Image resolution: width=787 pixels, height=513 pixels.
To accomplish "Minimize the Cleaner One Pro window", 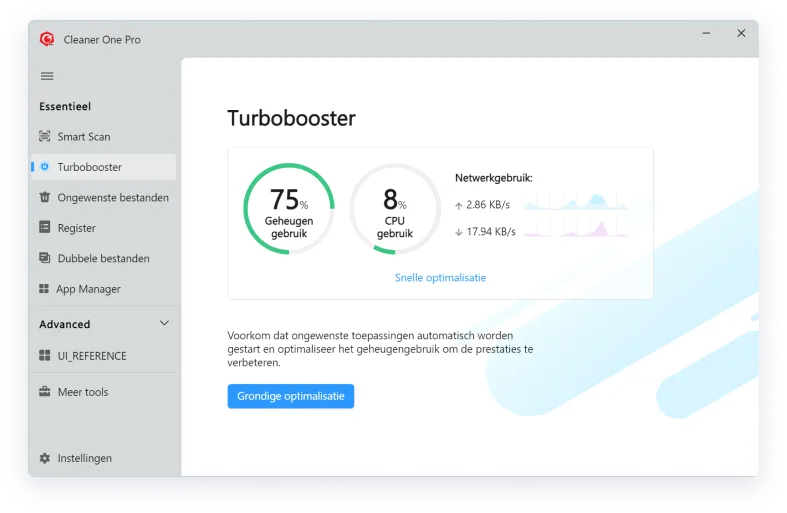I will (x=706, y=33).
